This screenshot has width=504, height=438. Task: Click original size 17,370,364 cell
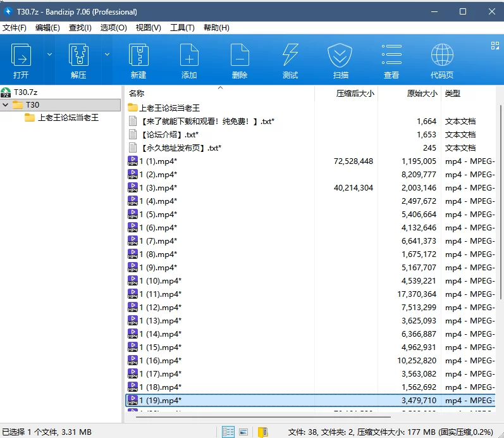(417, 294)
